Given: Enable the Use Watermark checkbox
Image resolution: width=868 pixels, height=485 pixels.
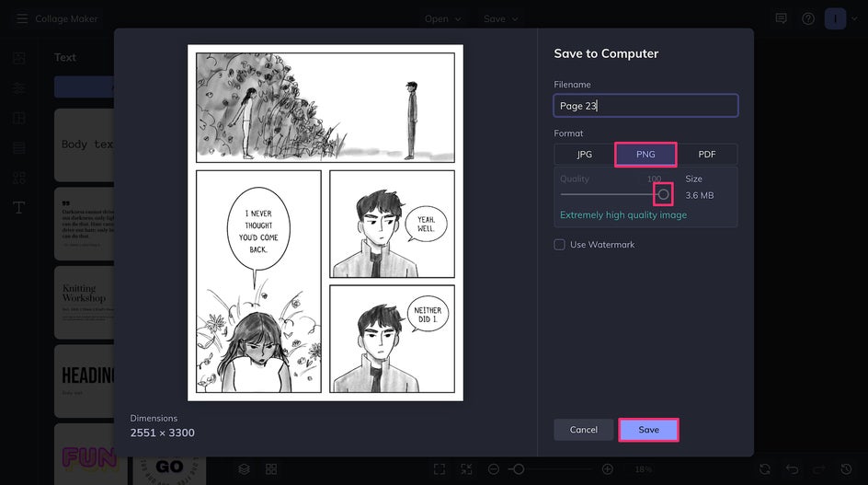Looking at the screenshot, I should pyautogui.click(x=560, y=245).
